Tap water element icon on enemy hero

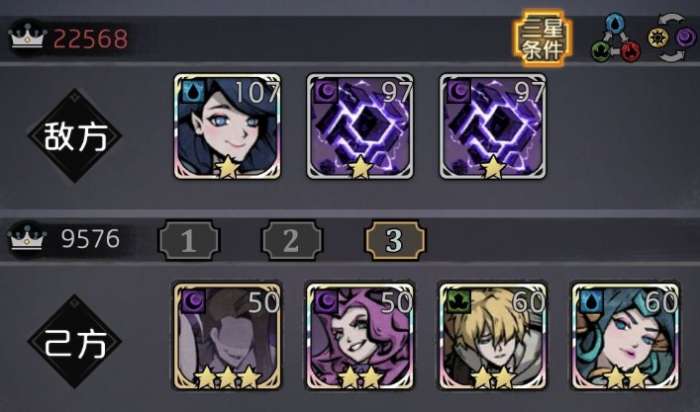tap(194, 92)
